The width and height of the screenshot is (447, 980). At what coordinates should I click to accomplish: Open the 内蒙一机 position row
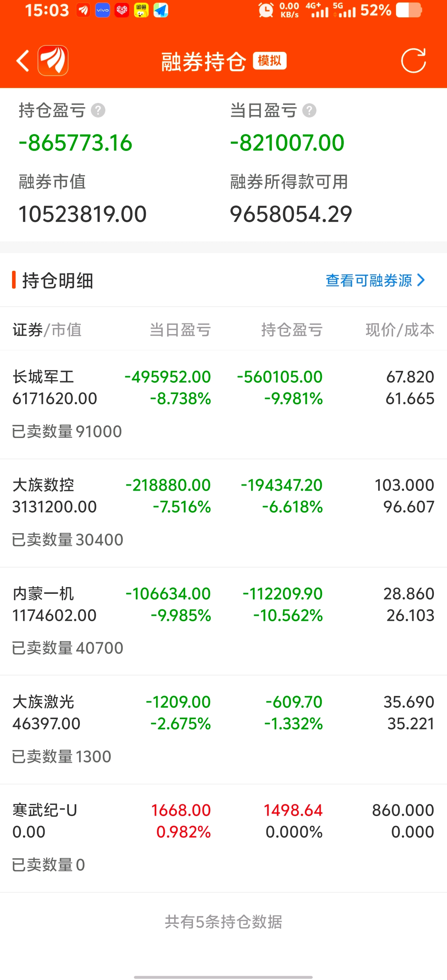223,621
